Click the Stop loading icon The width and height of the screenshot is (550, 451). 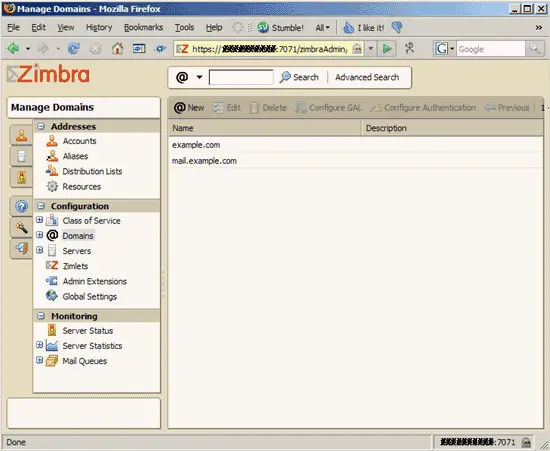click(x=95, y=49)
